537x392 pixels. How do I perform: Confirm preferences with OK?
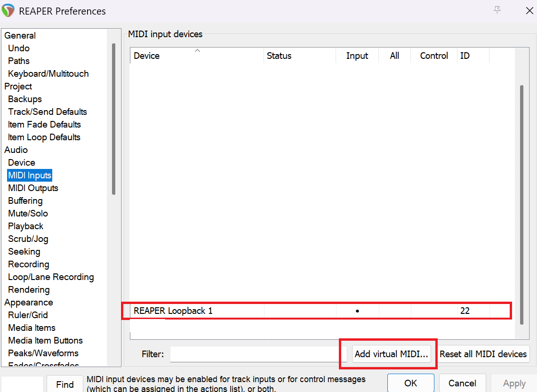410,383
